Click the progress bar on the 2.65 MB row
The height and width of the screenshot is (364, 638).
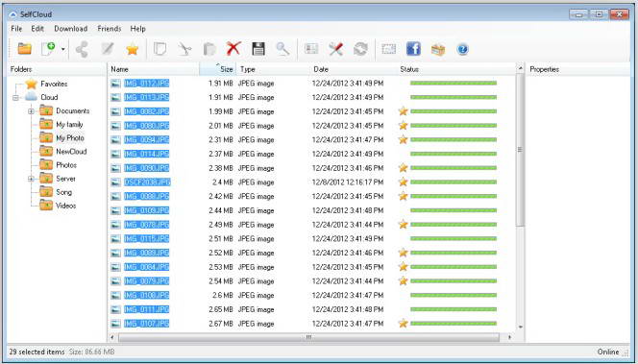[454, 309]
